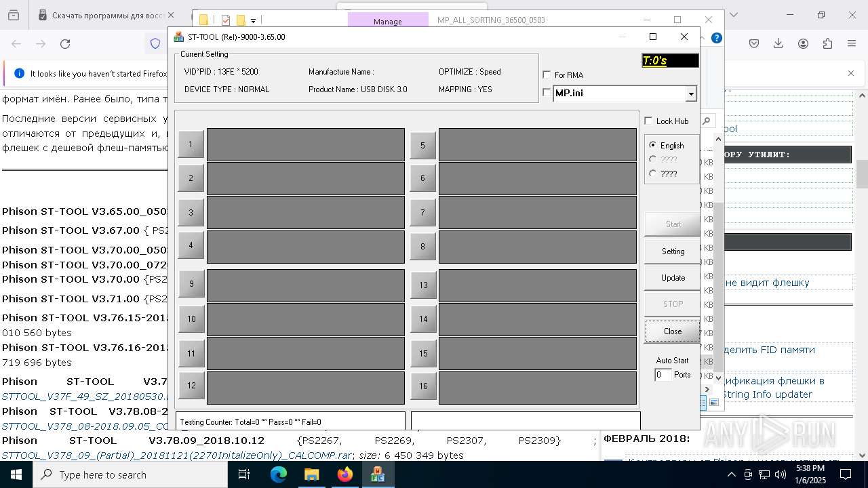Image resolution: width=868 pixels, height=488 pixels.
Task: Open Firefox tracking protection shield
Action: (155, 44)
